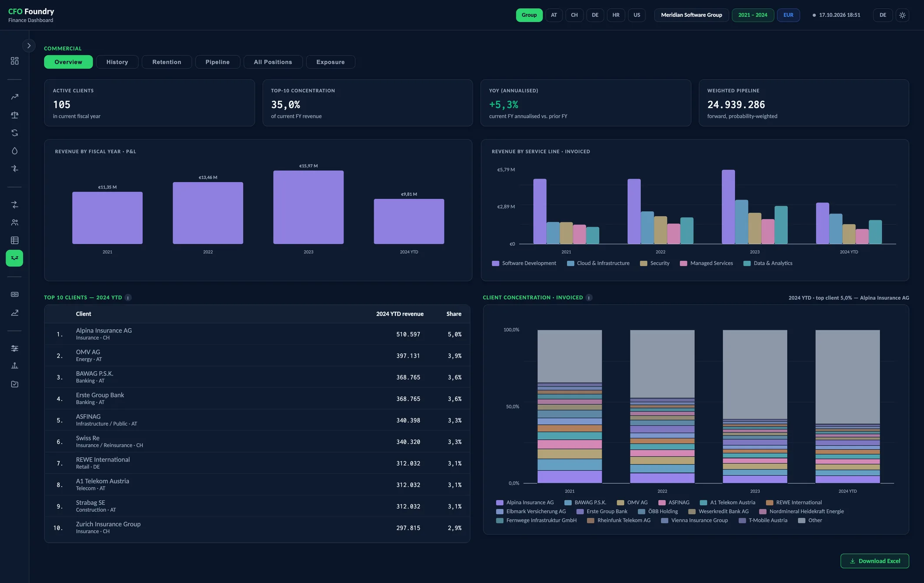Toggle light theme with the sun icon

coord(902,15)
